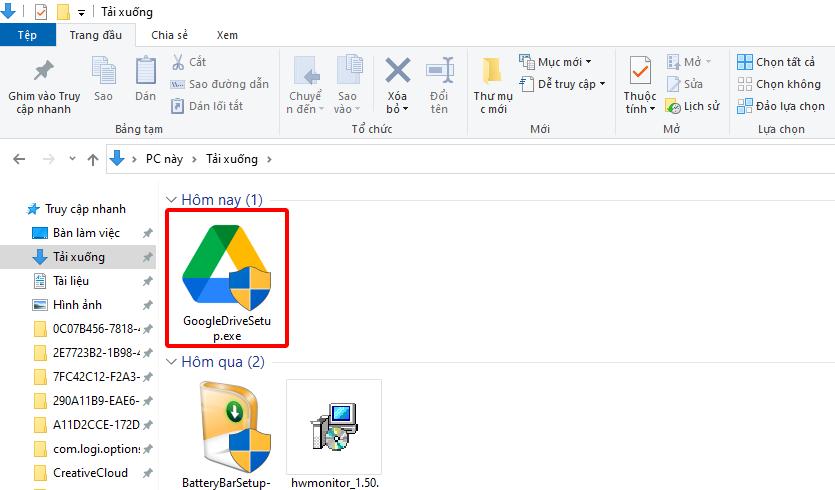The height and width of the screenshot is (490, 835).
Task: Click the pin icon next to Bàn làm việc
Action: click(148, 233)
